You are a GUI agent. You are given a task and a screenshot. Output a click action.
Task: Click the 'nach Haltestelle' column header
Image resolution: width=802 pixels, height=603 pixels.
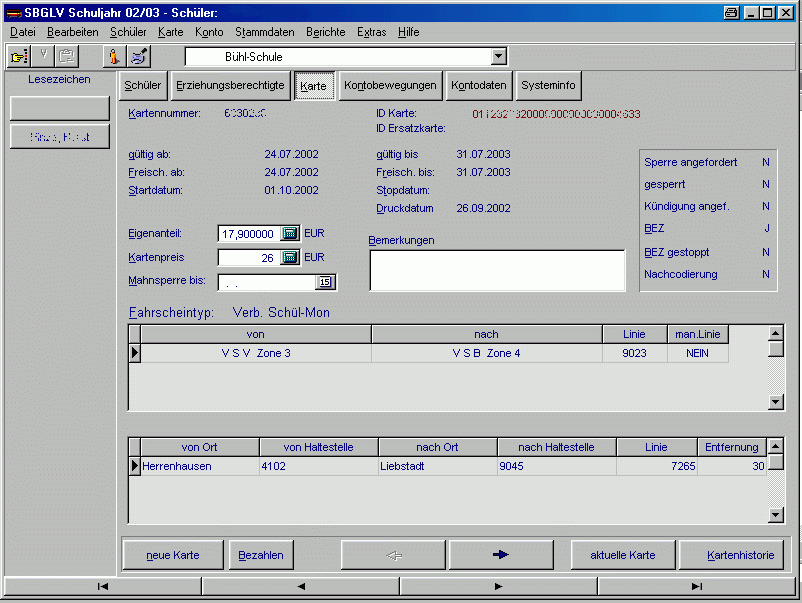(556, 447)
